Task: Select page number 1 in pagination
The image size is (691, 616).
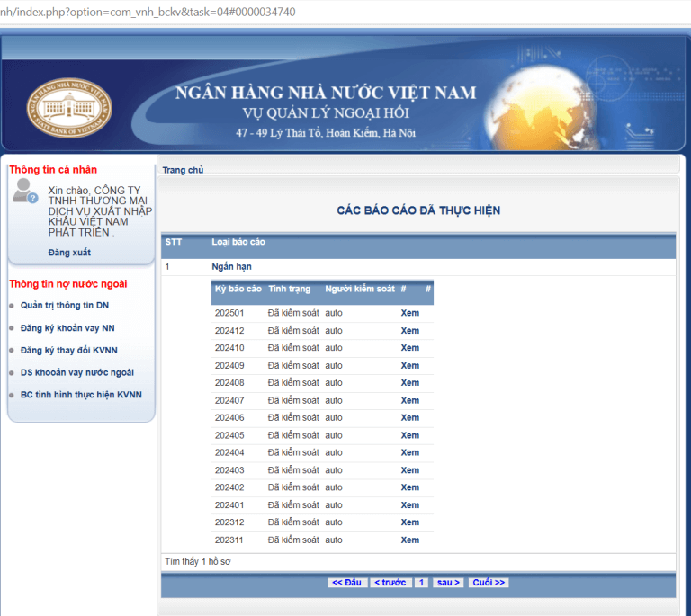Action: [x=421, y=583]
